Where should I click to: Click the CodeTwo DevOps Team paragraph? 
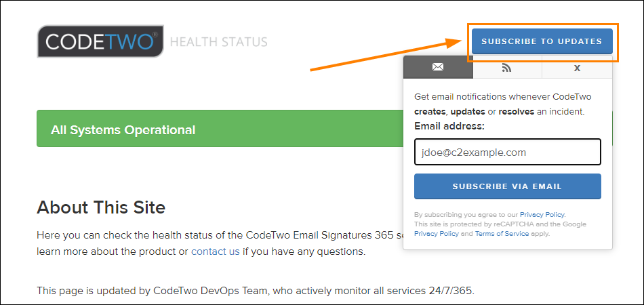[256, 291]
